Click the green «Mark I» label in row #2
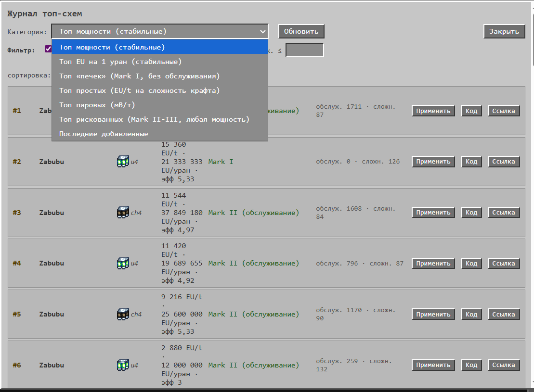Image resolution: width=534 pixels, height=392 pixels. coord(221,162)
